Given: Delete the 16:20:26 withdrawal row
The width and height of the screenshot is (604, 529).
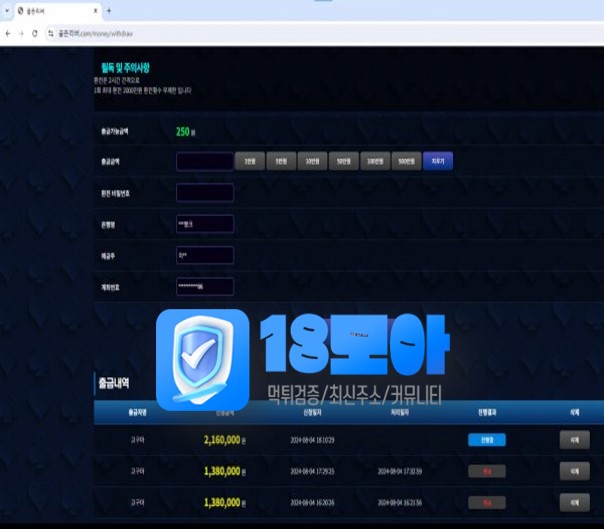Looking at the screenshot, I should tap(574, 502).
